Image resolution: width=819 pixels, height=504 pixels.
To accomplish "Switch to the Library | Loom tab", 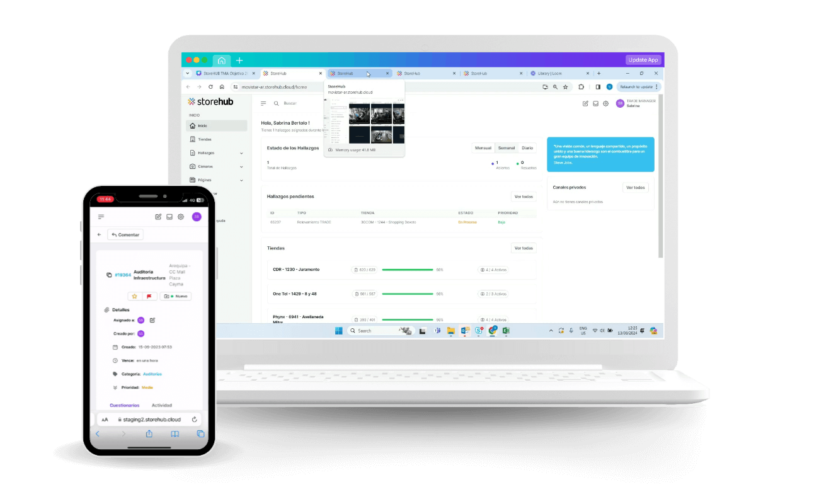I will tap(558, 74).
